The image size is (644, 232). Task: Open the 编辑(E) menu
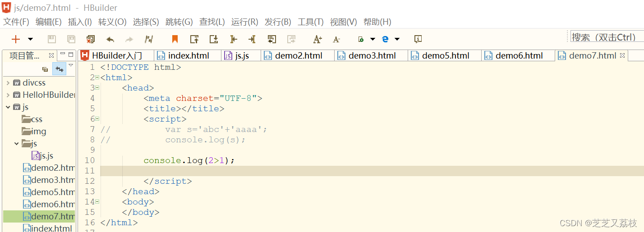[48, 22]
